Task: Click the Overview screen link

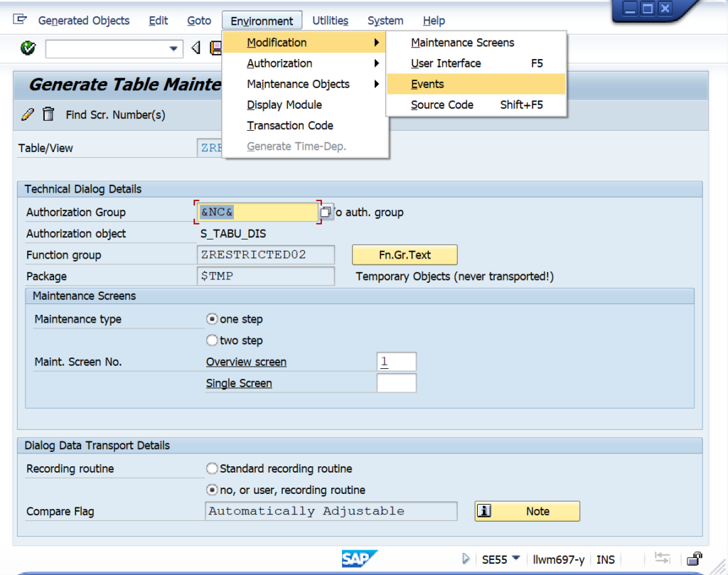Action: tap(245, 362)
